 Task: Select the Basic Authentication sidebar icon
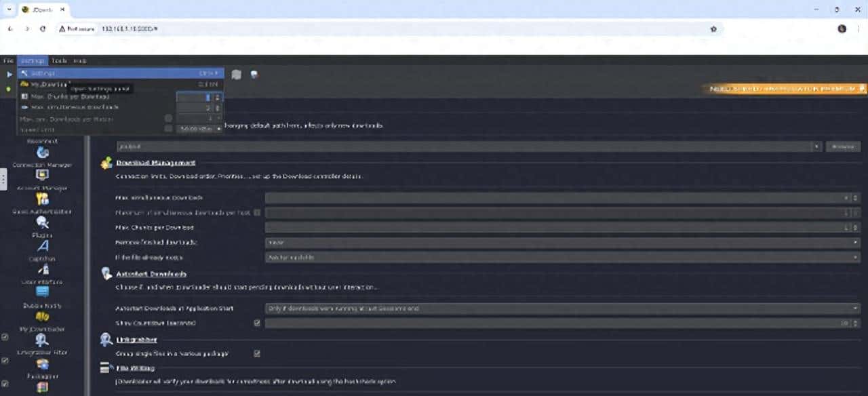pos(42,199)
